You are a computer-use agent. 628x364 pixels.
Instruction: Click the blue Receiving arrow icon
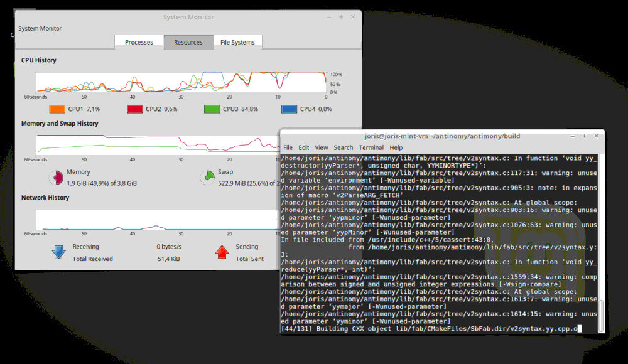coord(59,252)
